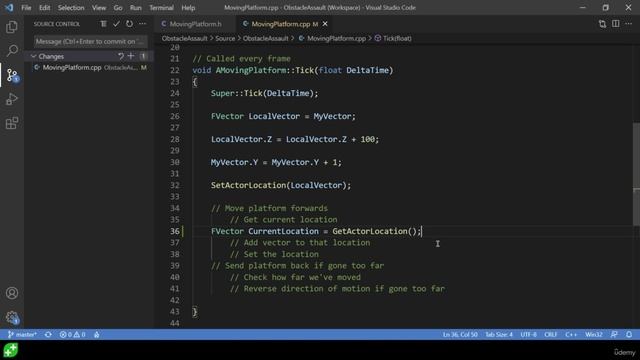Refresh the Source Control view
Viewport: 640px width, 360px height.
click(x=129, y=24)
